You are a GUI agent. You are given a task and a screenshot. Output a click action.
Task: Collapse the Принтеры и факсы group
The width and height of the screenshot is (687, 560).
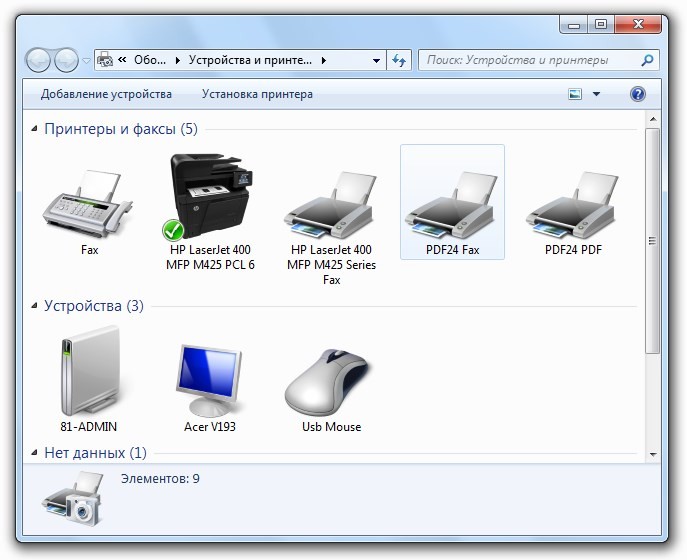tap(35, 130)
